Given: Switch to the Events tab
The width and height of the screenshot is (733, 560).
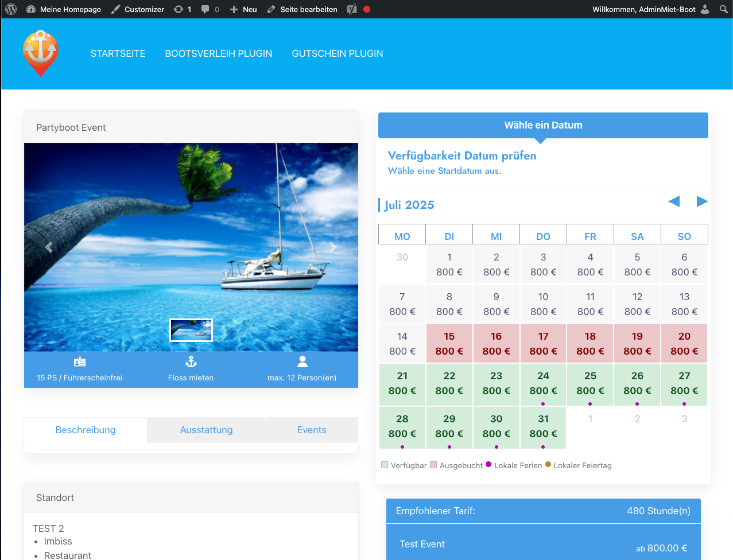Looking at the screenshot, I should point(311,430).
